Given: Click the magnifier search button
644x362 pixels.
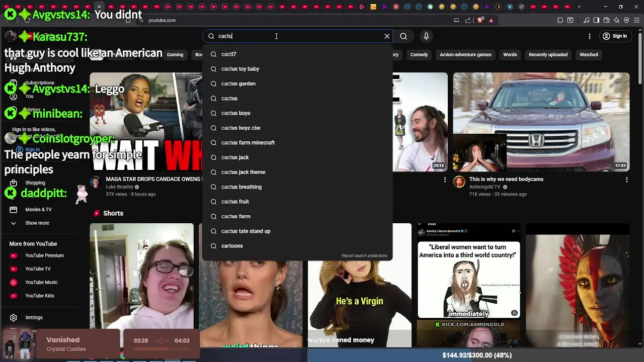Looking at the screenshot, I should pos(404,36).
